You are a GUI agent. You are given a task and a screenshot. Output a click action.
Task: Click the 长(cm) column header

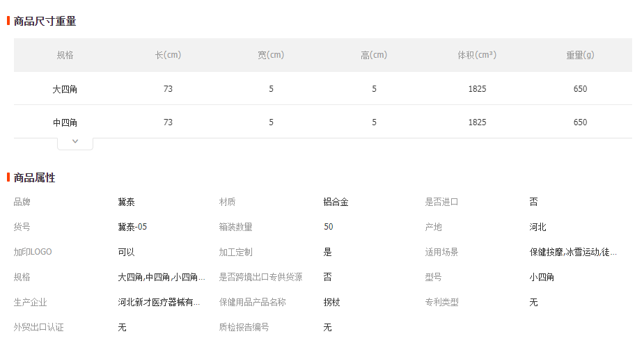168,55
